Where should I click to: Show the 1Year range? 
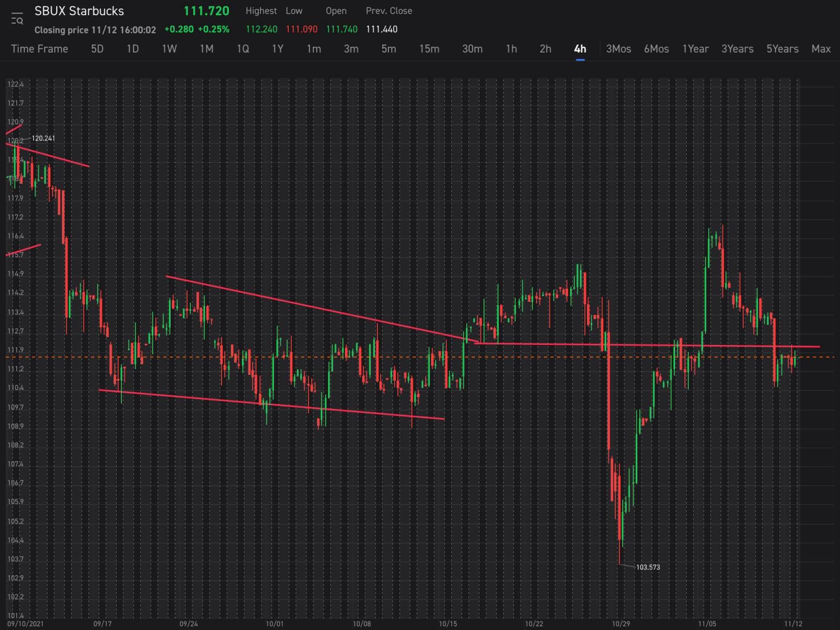(x=695, y=49)
